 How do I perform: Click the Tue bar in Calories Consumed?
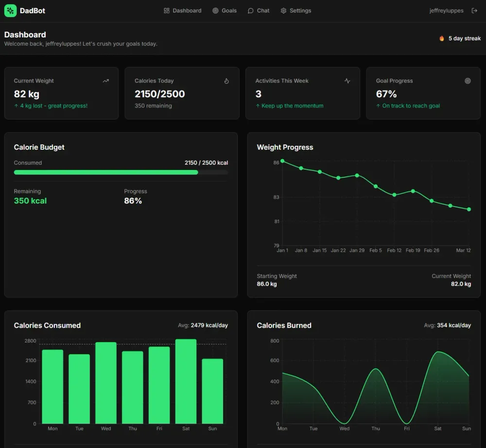click(79, 389)
